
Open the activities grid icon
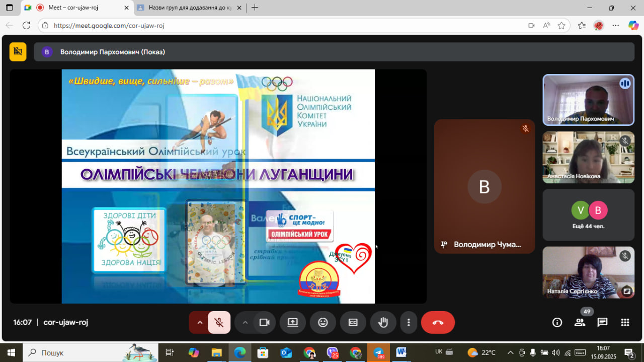click(x=625, y=323)
